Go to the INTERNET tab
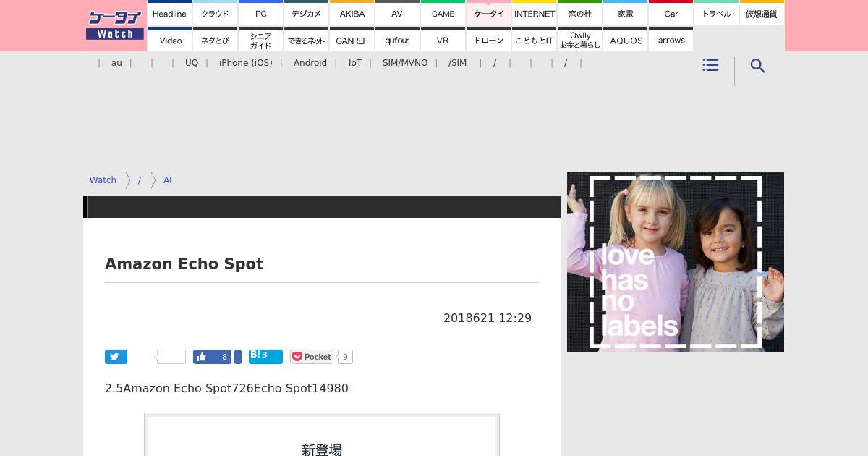Screen dimensions: 868x456 [535, 13]
